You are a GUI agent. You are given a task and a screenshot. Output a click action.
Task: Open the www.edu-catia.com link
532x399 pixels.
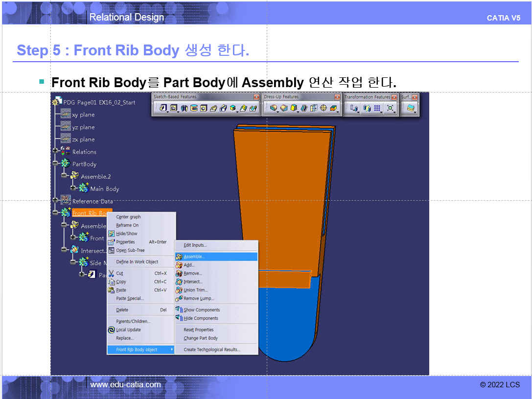click(125, 385)
